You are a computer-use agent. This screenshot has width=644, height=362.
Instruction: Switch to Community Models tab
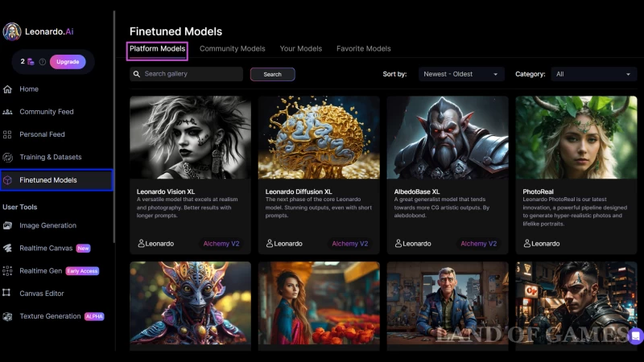(232, 49)
